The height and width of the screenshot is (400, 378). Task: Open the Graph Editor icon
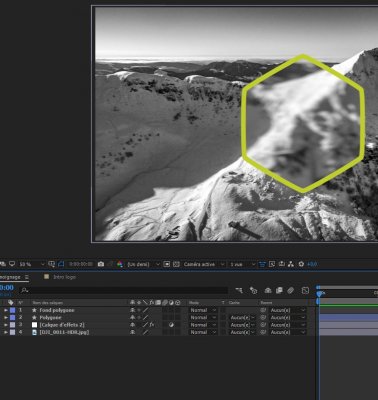[x=305, y=291]
